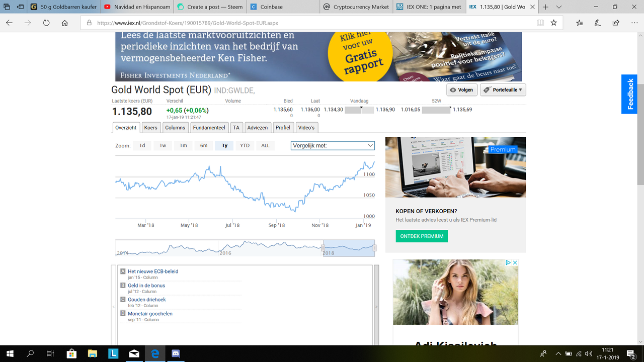Open the Het nieuwe ECB-beleid link

coord(153,271)
